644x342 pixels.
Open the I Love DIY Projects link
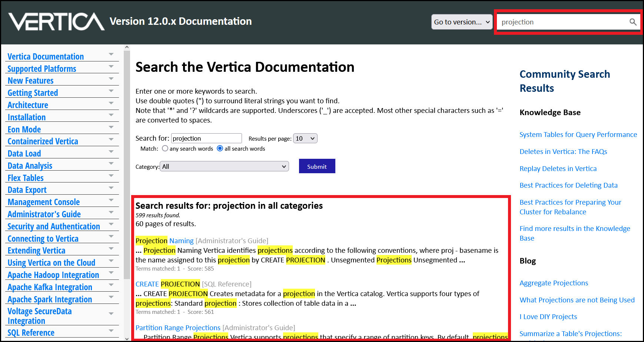[x=548, y=317]
